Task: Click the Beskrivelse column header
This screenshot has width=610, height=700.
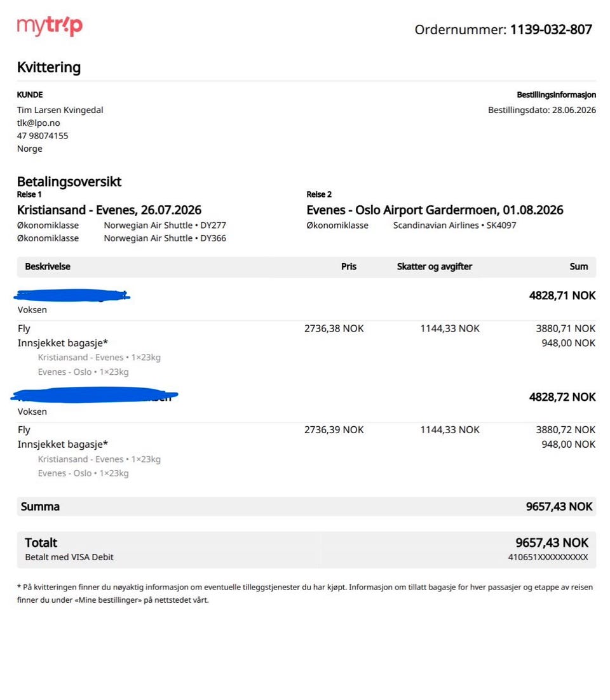Action: (x=47, y=267)
